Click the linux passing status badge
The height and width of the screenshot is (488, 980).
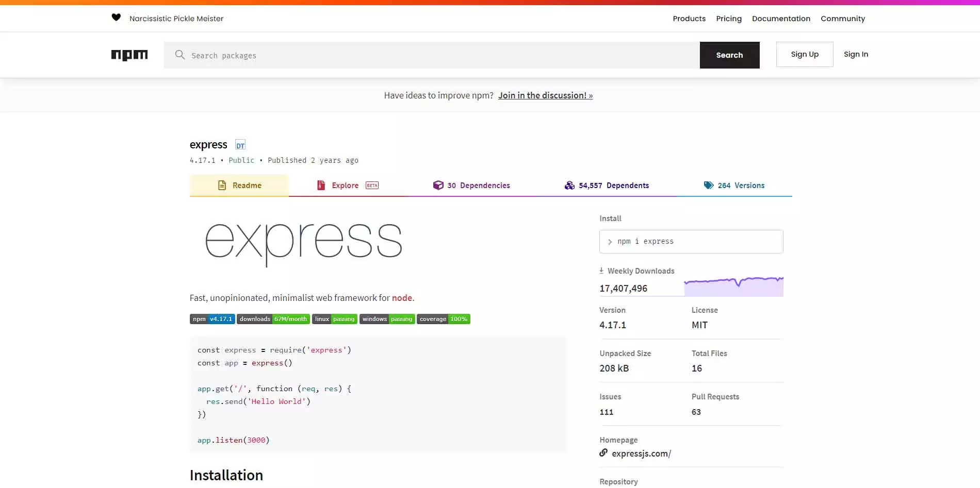[334, 318]
